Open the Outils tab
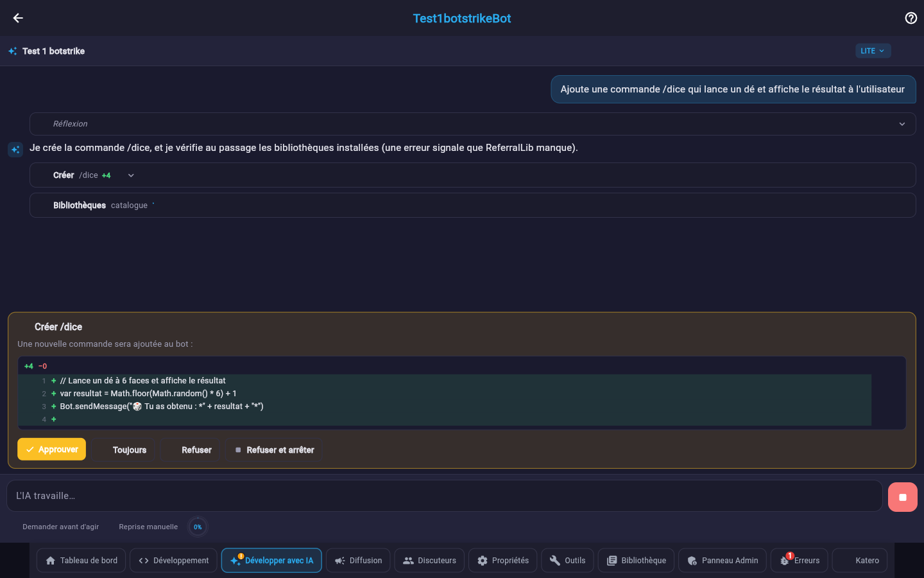Image resolution: width=924 pixels, height=578 pixels. tap(567, 561)
